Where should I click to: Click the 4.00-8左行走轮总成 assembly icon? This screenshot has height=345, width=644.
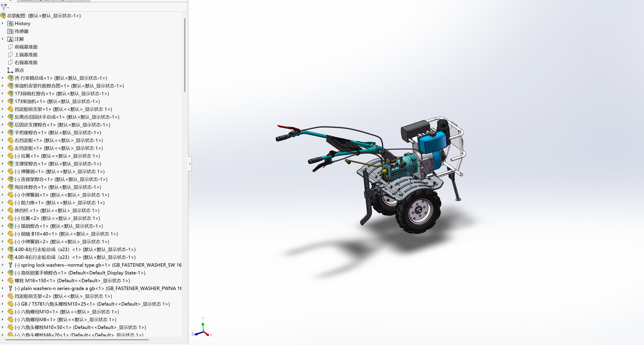tap(10, 249)
